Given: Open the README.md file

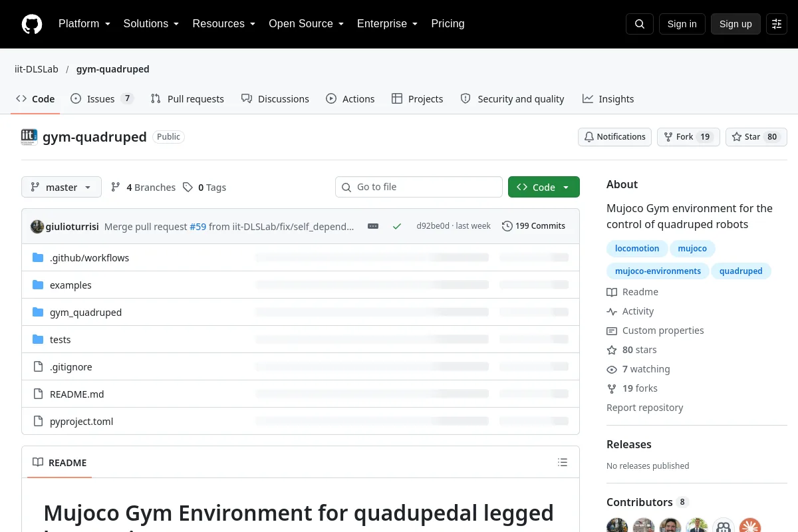Looking at the screenshot, I should pos(76,394).
